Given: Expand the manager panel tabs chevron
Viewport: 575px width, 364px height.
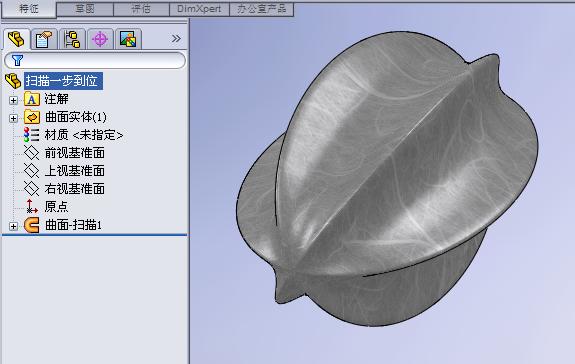Looking at the screenshot, I should pos(176,38).
